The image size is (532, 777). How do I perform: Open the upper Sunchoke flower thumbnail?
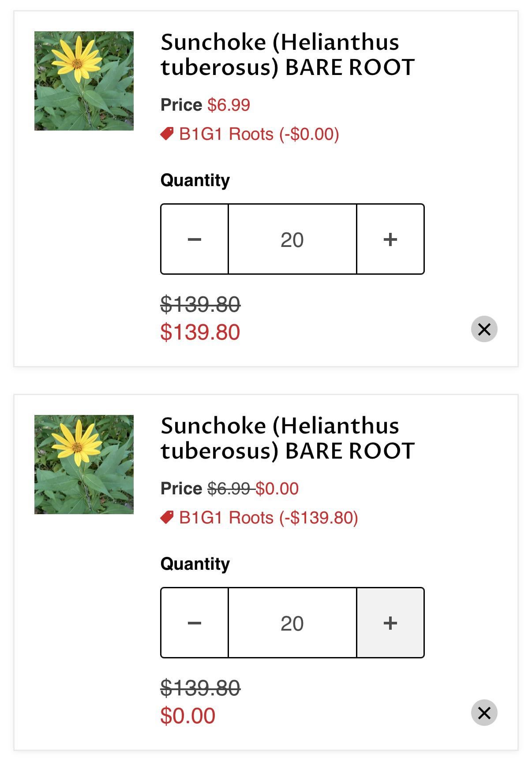pyautogui.click(x=84, y=81)
